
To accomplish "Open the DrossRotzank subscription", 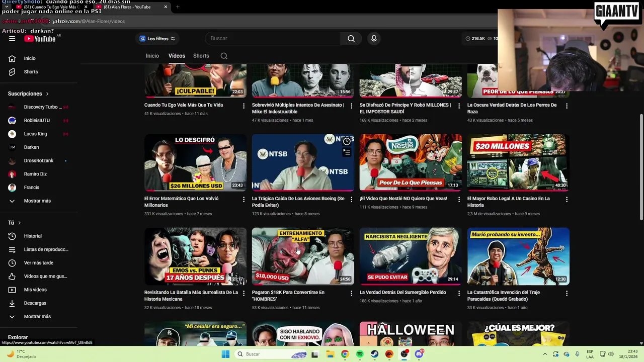I will click(39, 161).
